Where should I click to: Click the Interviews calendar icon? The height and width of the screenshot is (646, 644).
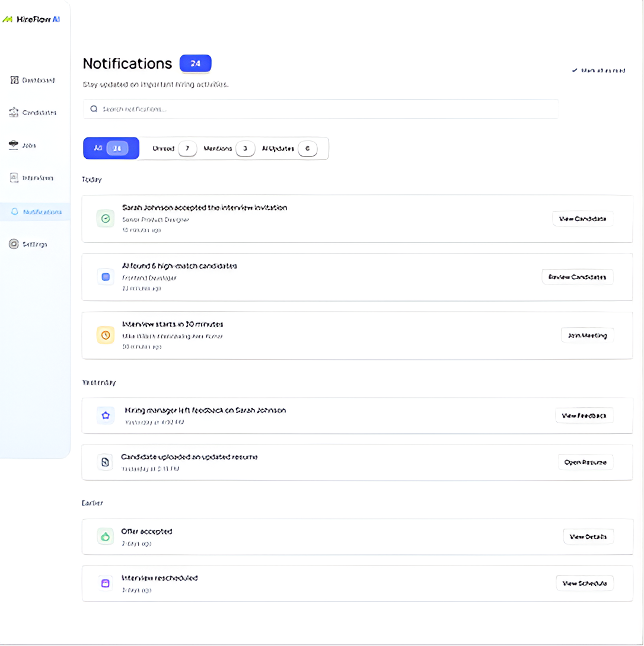tap(14, 178)
